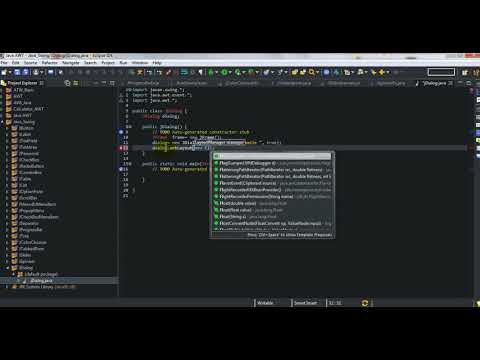Open the Window menu
Screen dimensions: 480x360
(140, 63)
